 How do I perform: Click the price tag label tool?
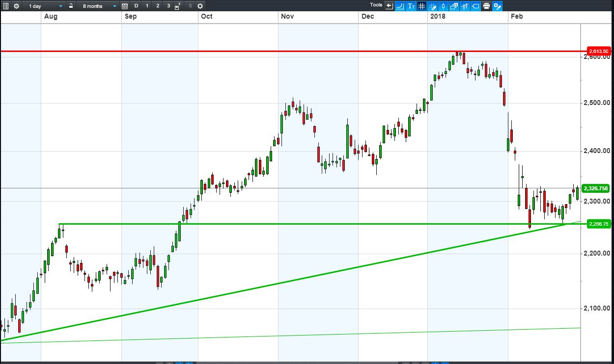[x=475, y=6]
